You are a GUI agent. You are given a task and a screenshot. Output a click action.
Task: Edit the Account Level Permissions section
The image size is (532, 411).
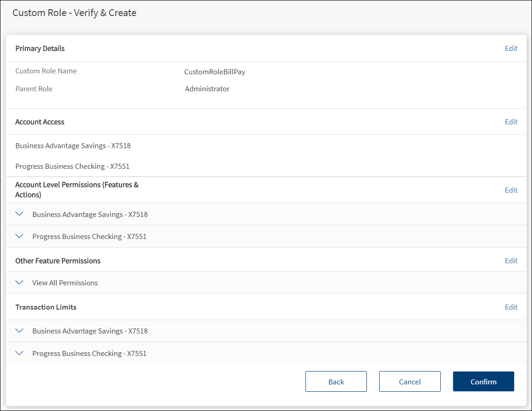pyautogui.click(x=511, y=190)
